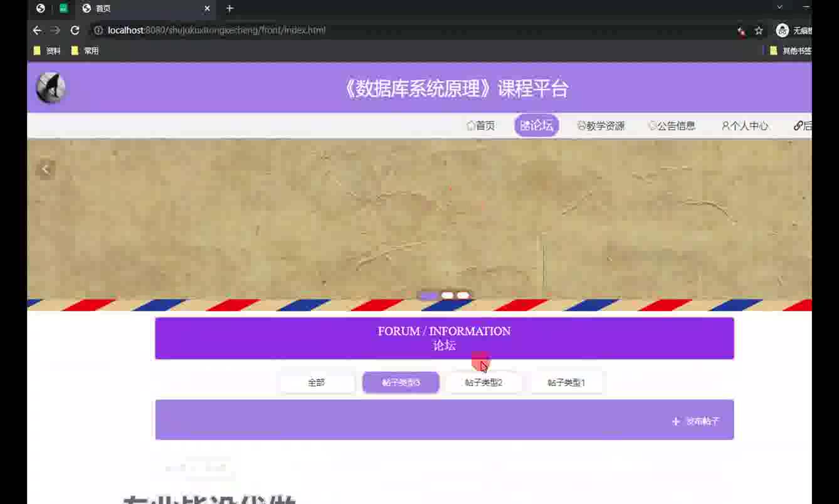The width and height of the screenshot is (839, 504).
Task: Close the 首页 browser tab
Action: coord(208,8)
